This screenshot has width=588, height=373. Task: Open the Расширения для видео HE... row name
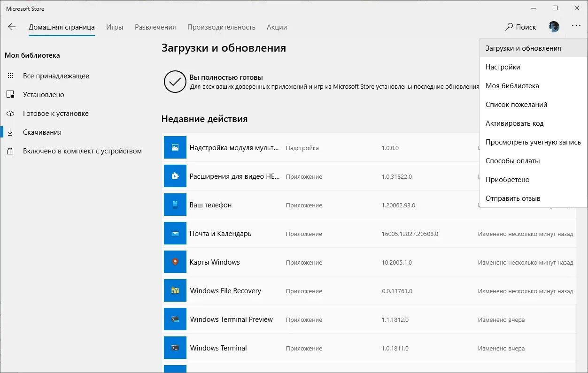click(x=235, y=176)
